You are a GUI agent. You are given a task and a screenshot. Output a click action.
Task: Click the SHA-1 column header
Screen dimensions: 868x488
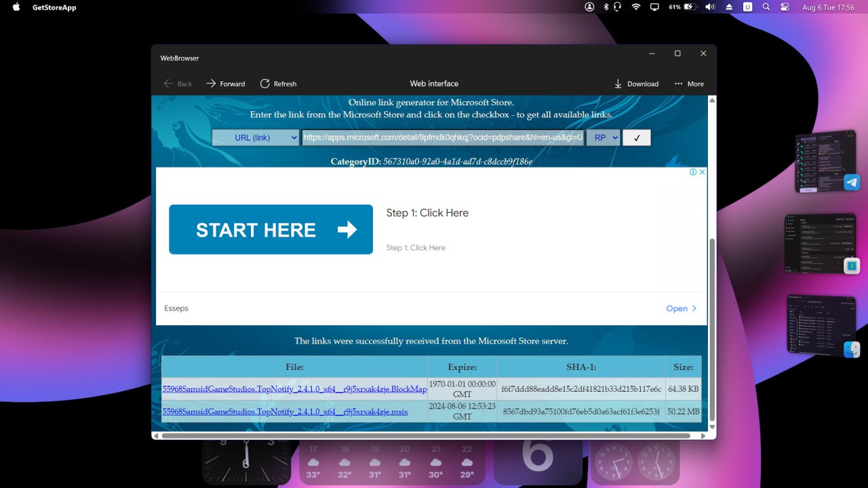click(x=581, y=367)
